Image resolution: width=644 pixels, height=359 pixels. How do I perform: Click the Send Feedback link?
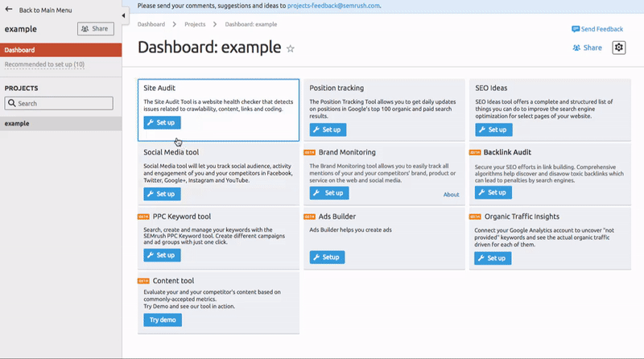click(x=597, y=29)
